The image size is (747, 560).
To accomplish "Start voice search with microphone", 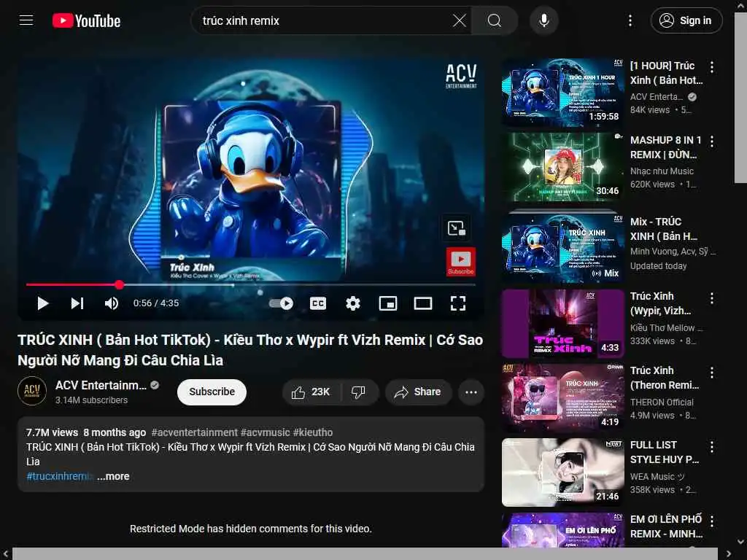I will tap(543, 20).
